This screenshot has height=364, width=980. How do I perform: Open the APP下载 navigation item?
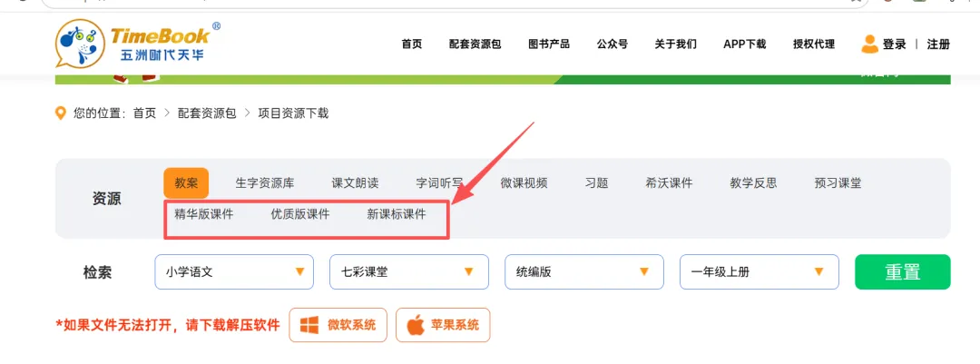[744, 44]
